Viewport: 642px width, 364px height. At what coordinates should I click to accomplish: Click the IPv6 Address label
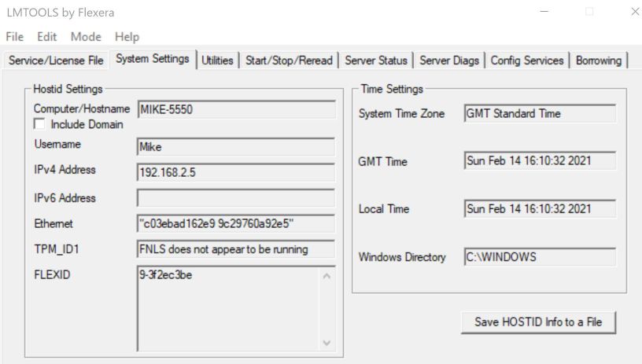point(65,198)
